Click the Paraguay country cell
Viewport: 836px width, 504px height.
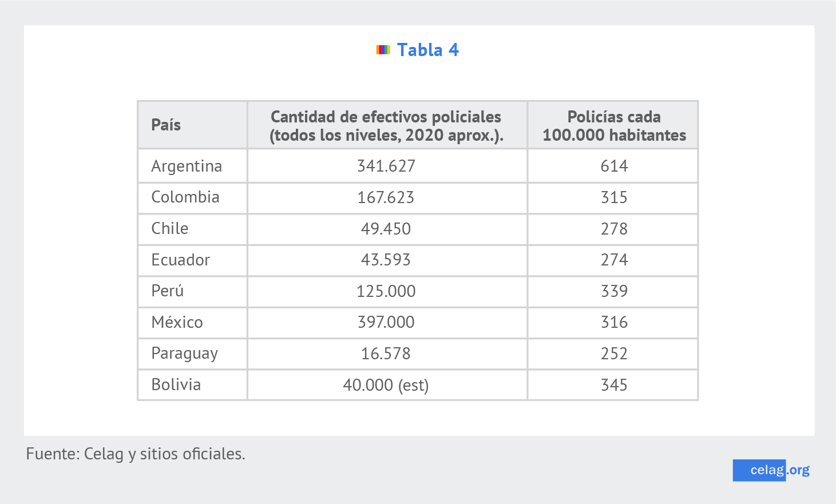(184, 354)
